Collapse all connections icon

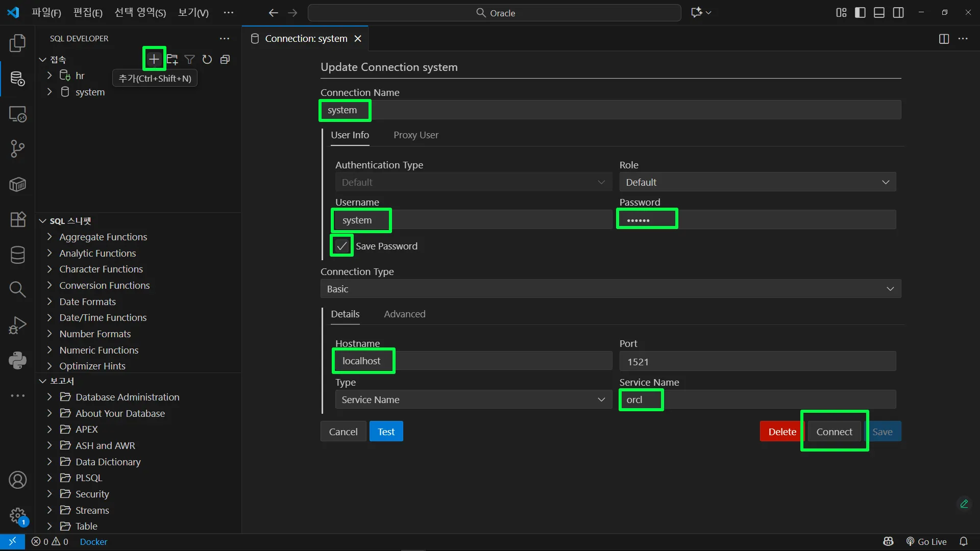coord(225,60)
